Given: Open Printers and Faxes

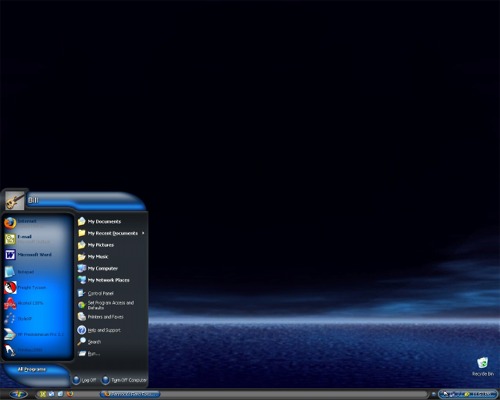Looking at the screenshot, I should pos(111,317).
